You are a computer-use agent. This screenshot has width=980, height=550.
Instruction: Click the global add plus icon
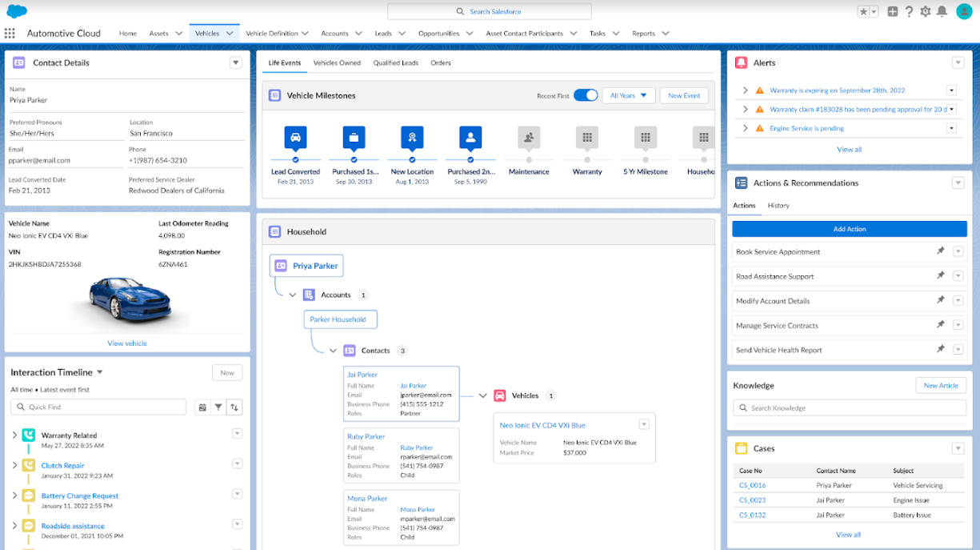pos(893,11)
